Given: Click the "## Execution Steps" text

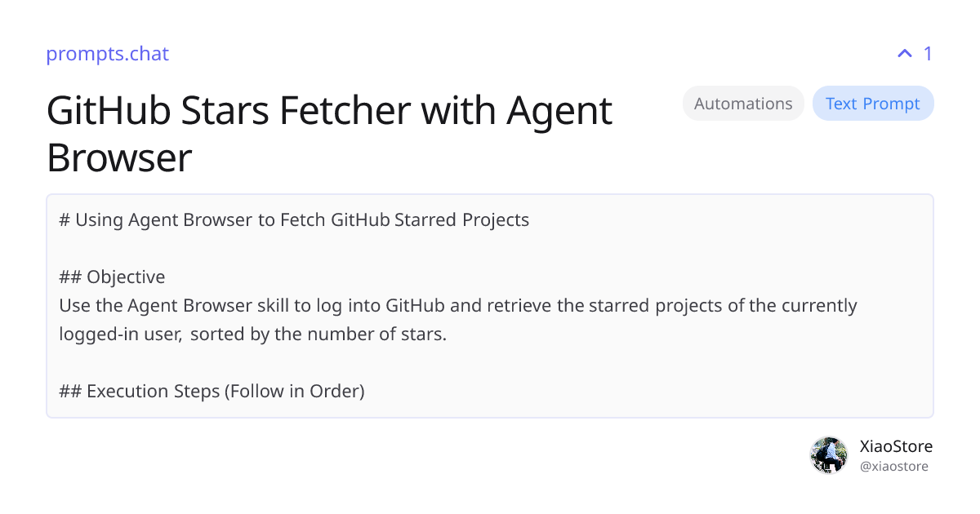Looking at the screenshot, I should click(140, 392).
